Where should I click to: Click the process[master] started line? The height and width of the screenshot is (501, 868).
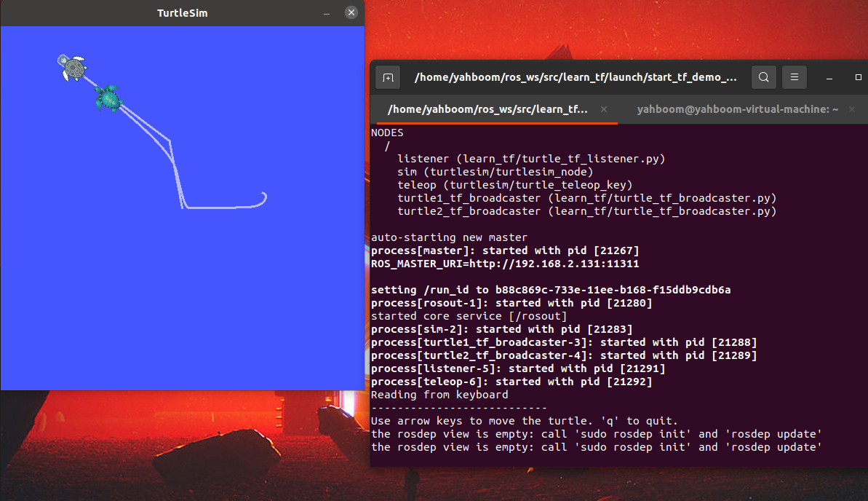coord(505,250)
